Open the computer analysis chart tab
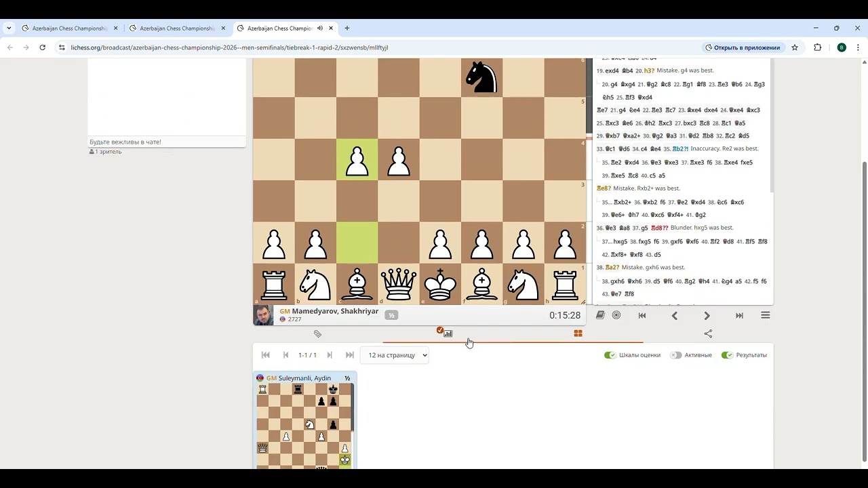Viewport: 868px width, 488px height. 448,333
